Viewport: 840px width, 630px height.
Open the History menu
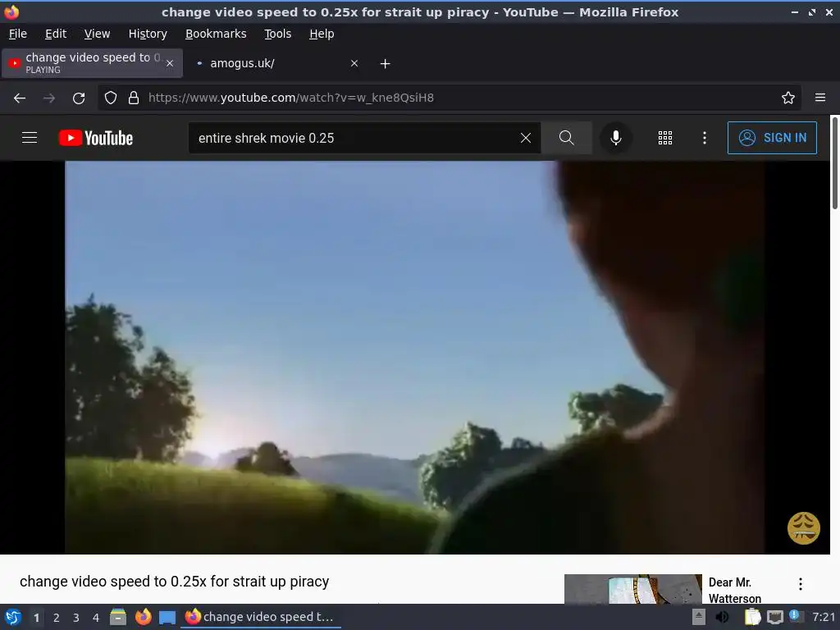[148, 34]
